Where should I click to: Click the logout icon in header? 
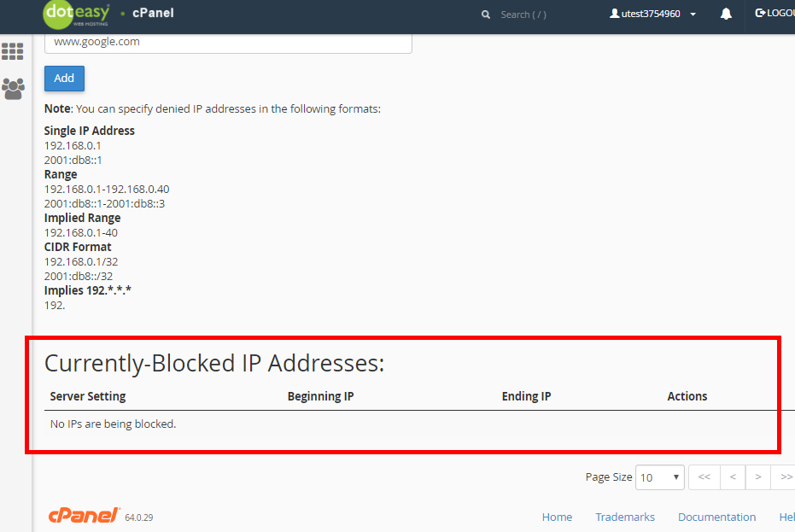tap(759, 13)
